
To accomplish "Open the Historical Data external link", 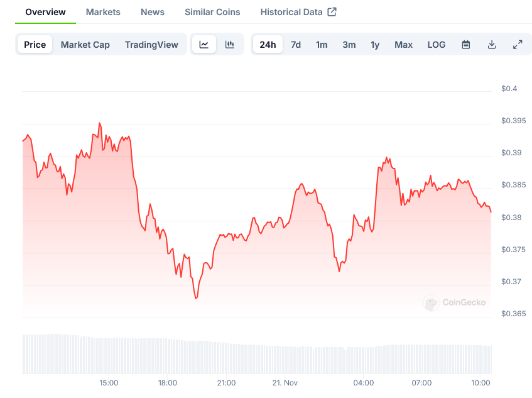I will click(298, 12).
